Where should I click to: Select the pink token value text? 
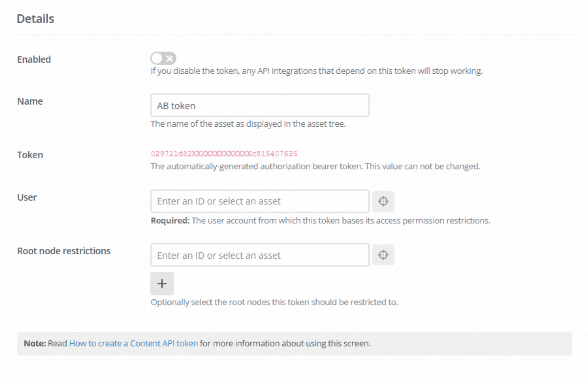(x=224, y=153)
